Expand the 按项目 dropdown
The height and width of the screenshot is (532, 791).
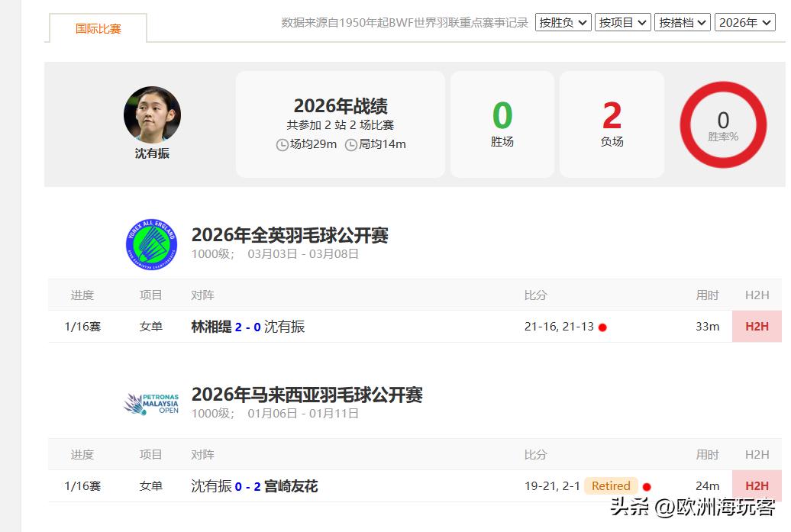click(623, 22)
